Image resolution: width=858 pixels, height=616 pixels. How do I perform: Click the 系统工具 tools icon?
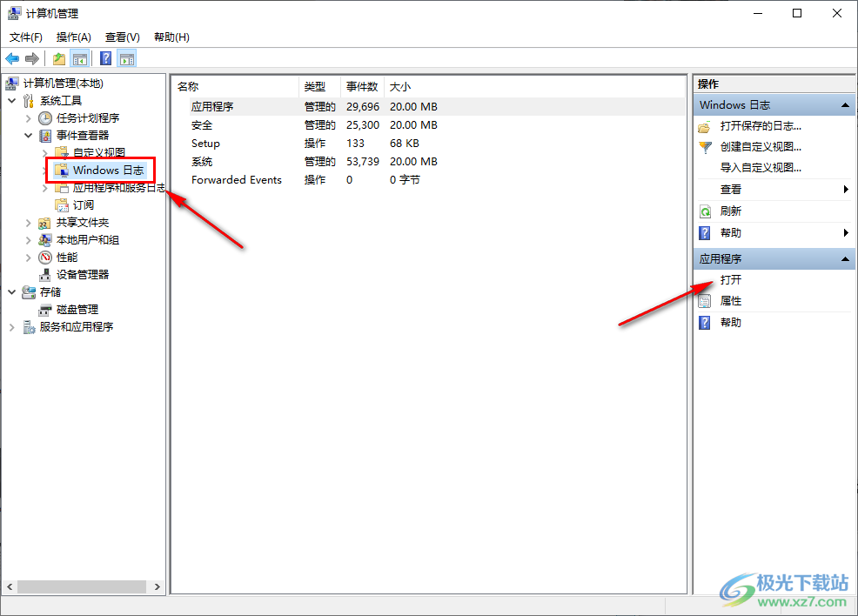click(x=29, y=101)
